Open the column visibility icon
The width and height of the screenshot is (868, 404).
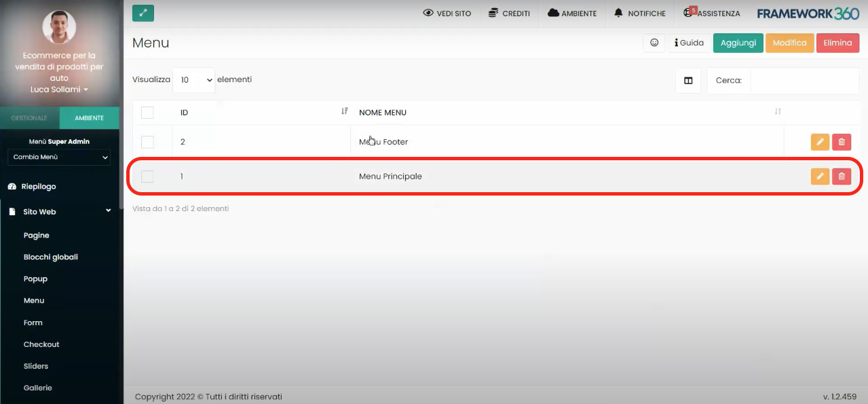click(688, 80)
